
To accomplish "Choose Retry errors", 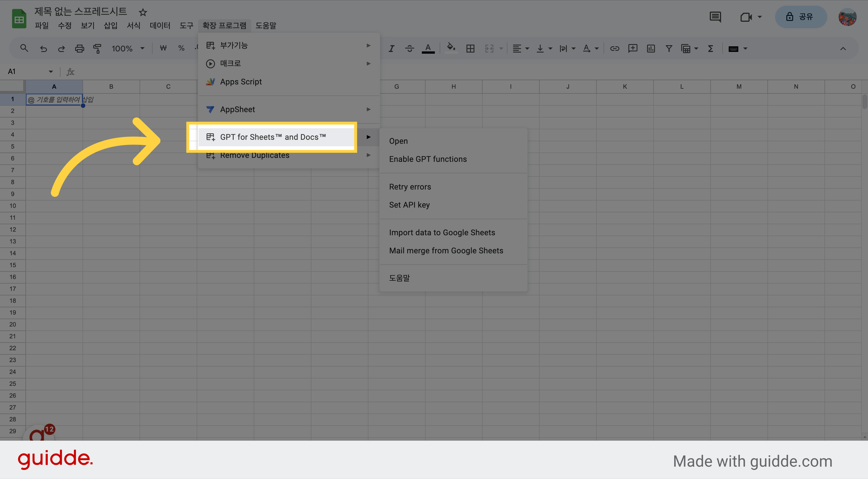I will click(453, 187).
